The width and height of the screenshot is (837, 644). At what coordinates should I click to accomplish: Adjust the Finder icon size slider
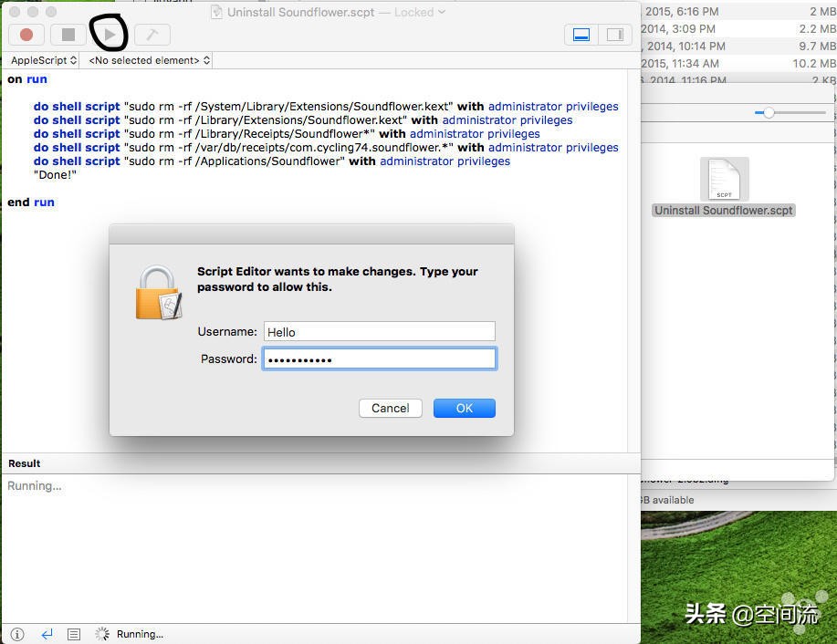point(769,112)
